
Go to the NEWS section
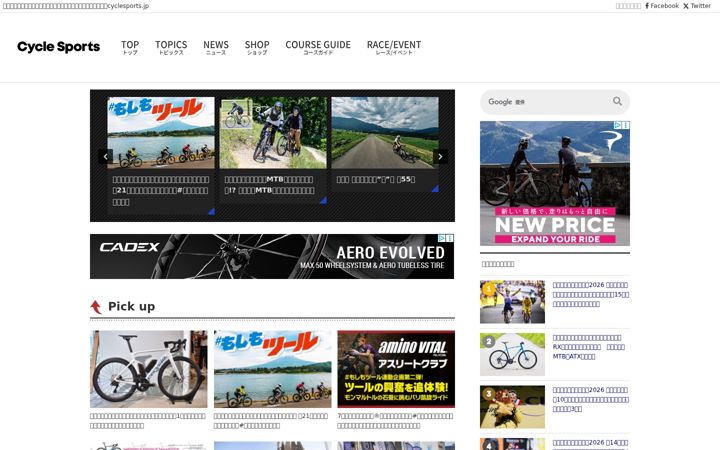tap(216, 47)
